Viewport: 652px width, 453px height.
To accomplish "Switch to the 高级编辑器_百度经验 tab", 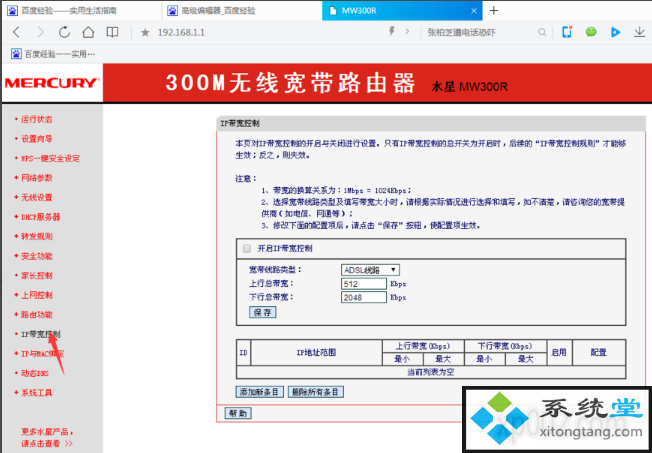I will pos(242,10).
